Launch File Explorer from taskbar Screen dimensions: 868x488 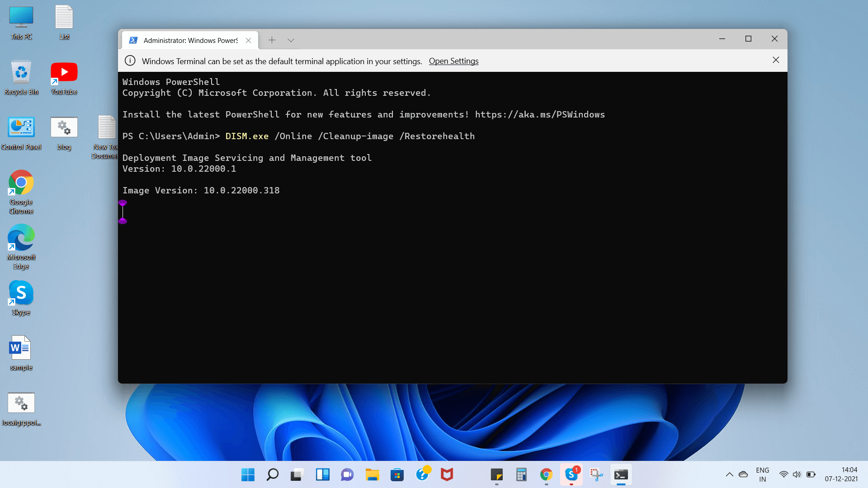pos(372,474)
